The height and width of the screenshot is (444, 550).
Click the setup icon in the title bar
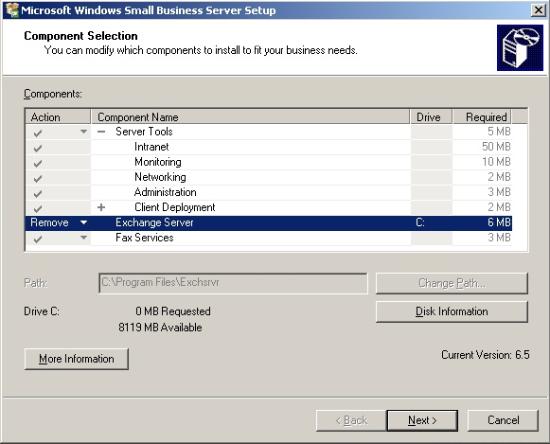click(12, 10)
